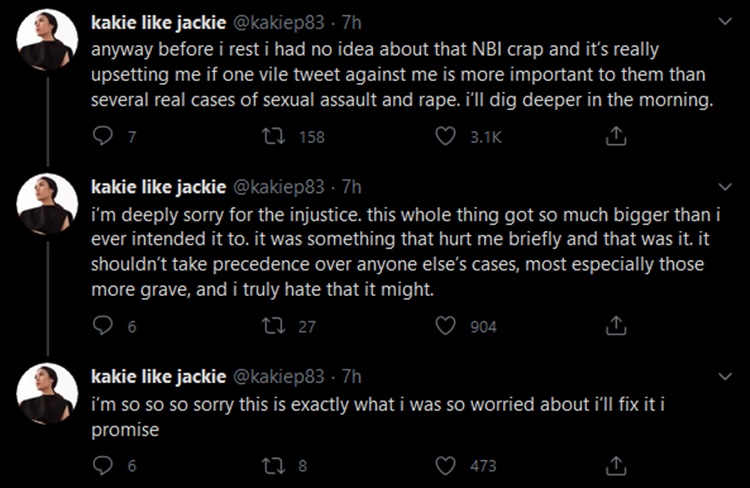Expand options chevron on the second tweet
The image size is (750, 488).
(x=726, y=187)
